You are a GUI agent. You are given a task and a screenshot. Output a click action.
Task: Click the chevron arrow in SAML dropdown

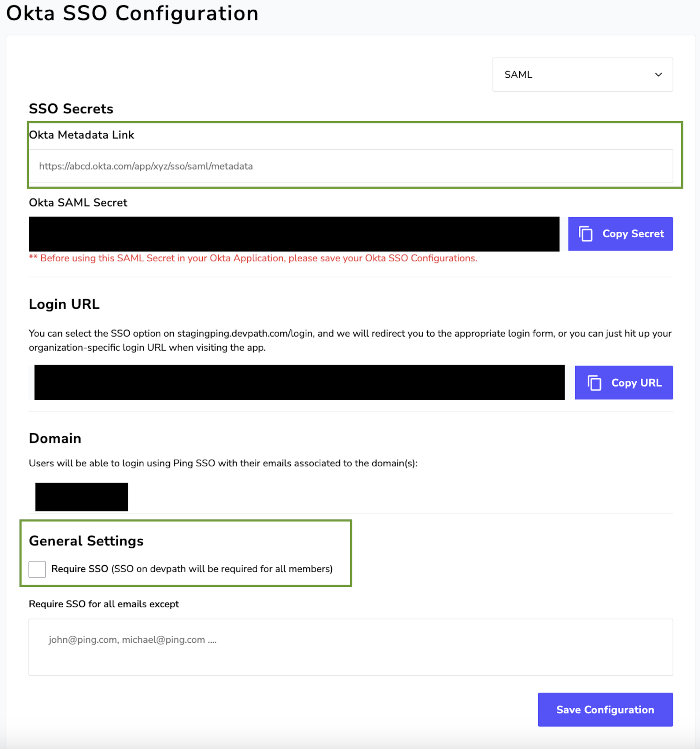coord(658,74)
